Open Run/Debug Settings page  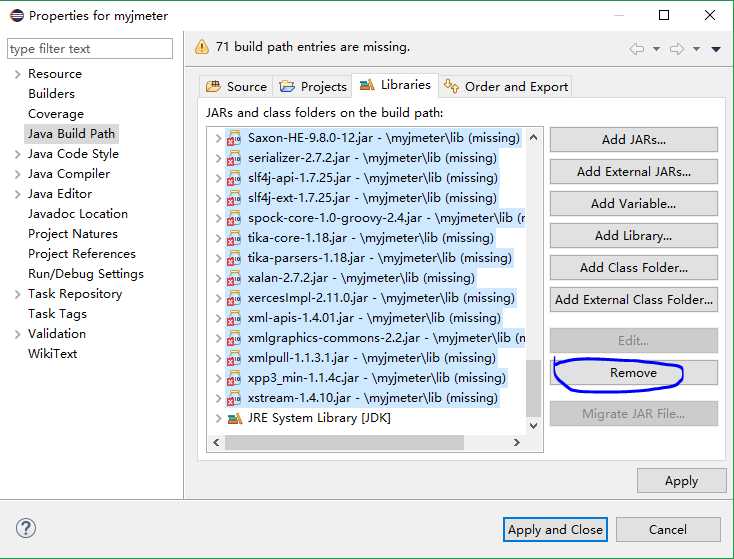86,274
